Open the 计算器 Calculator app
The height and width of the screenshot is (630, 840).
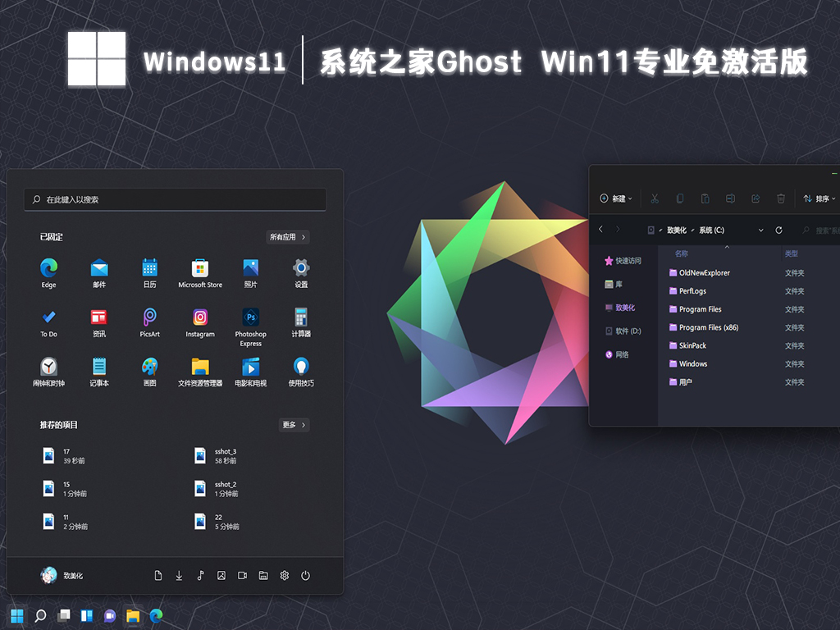pyautogui.click(x=301, y=322)
